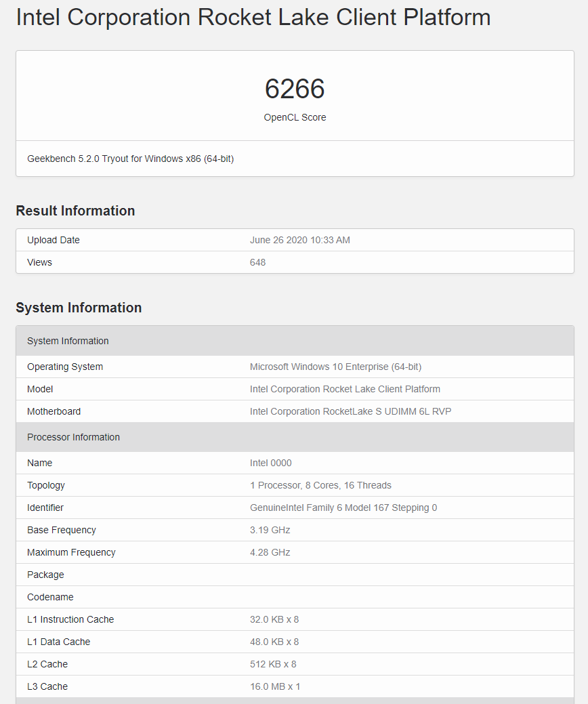Select the OpenCL Score label

point(295,117)
